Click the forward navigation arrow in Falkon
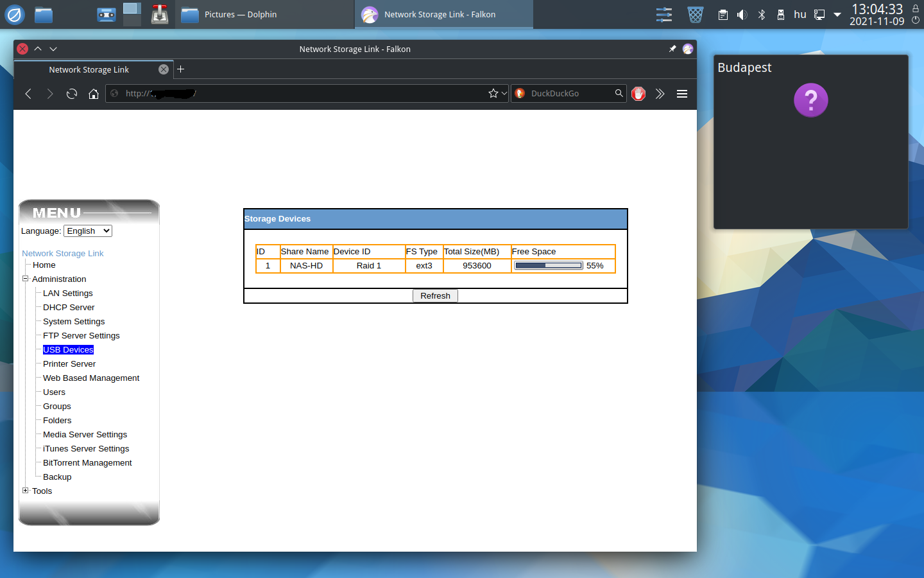 [x=50, y=94]
